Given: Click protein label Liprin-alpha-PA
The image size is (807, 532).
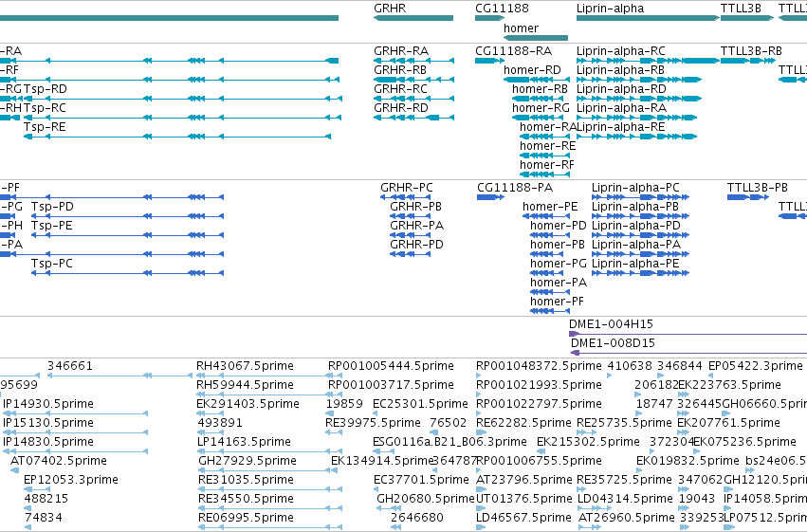Looking at the screenshot, I should 636,245.
